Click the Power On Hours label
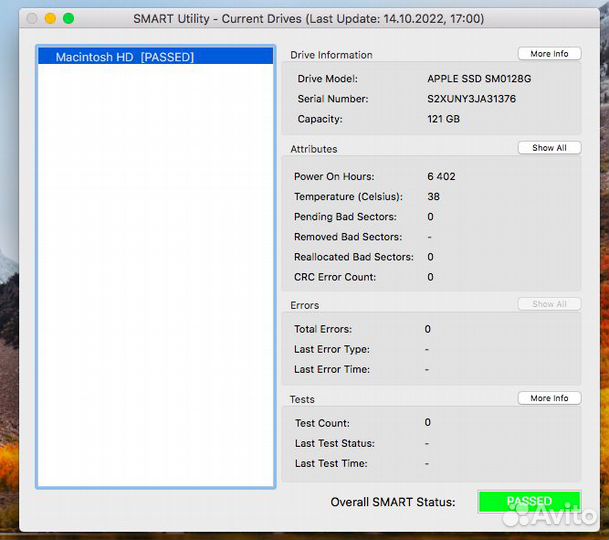Viewport: 609px width, 540px height. (x=334, y=177)
